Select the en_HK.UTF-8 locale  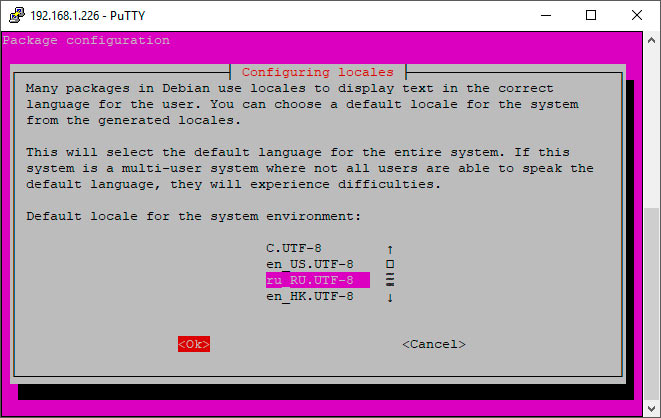[310, 296]
